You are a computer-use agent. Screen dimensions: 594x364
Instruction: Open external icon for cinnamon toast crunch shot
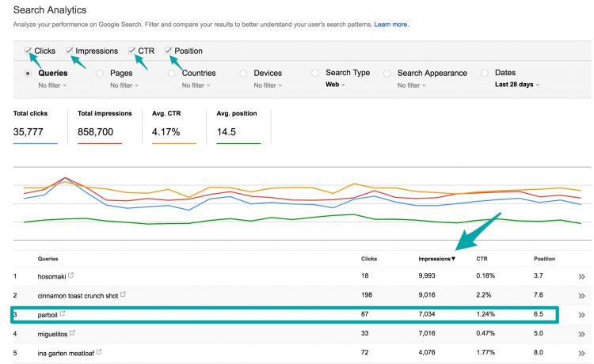(123, 294)
